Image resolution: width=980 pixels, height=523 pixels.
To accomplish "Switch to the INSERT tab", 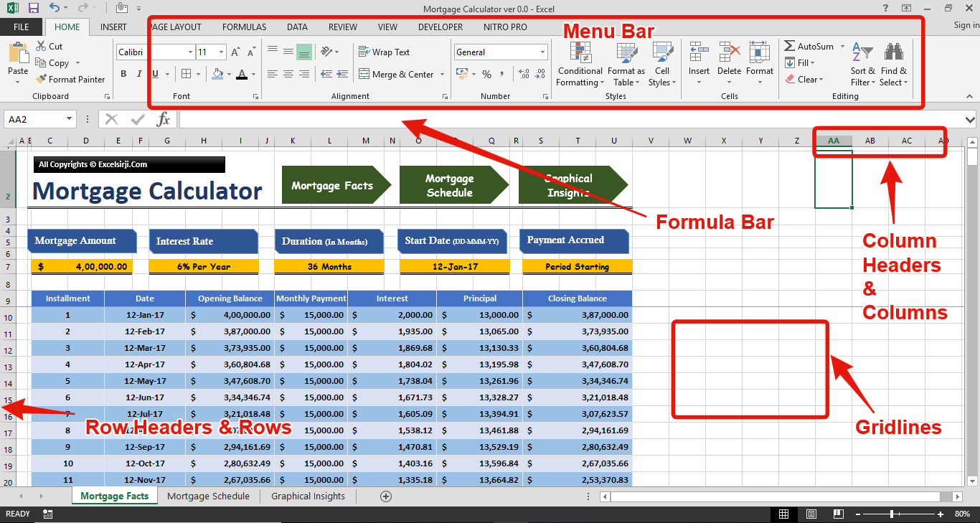I will [113, 27].
